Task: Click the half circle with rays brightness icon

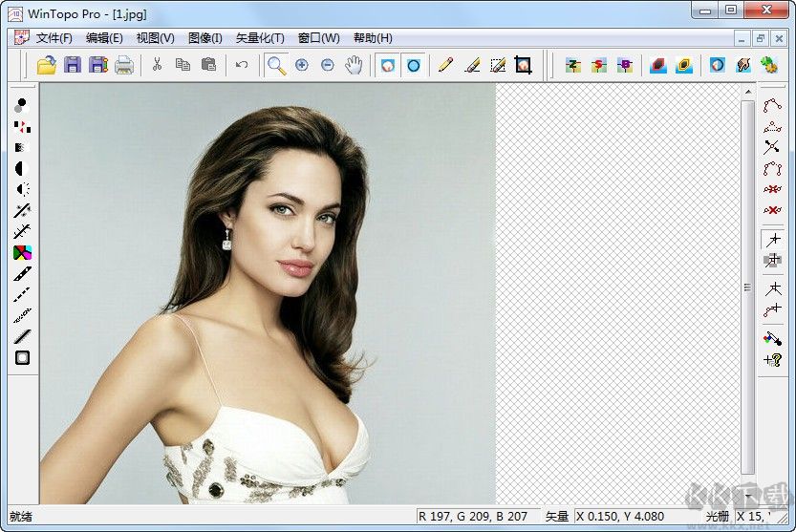Action: (22, 189)
